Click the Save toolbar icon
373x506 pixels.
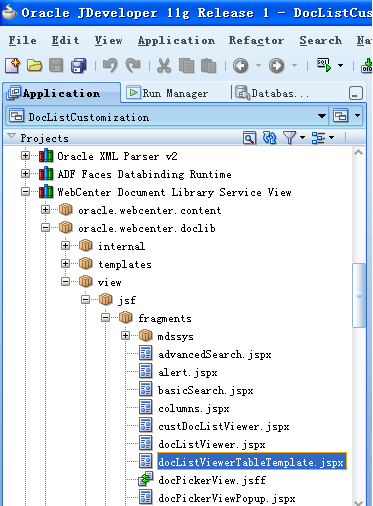pyautogui.click(x=56, y=65)
